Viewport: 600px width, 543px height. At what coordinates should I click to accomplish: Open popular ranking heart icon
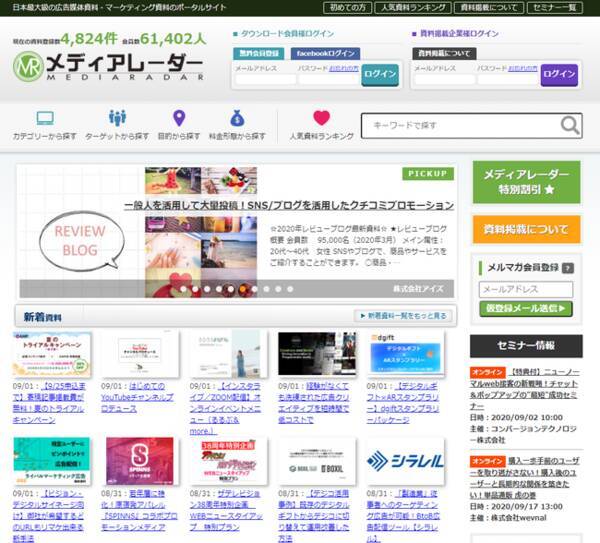[321, 118]
